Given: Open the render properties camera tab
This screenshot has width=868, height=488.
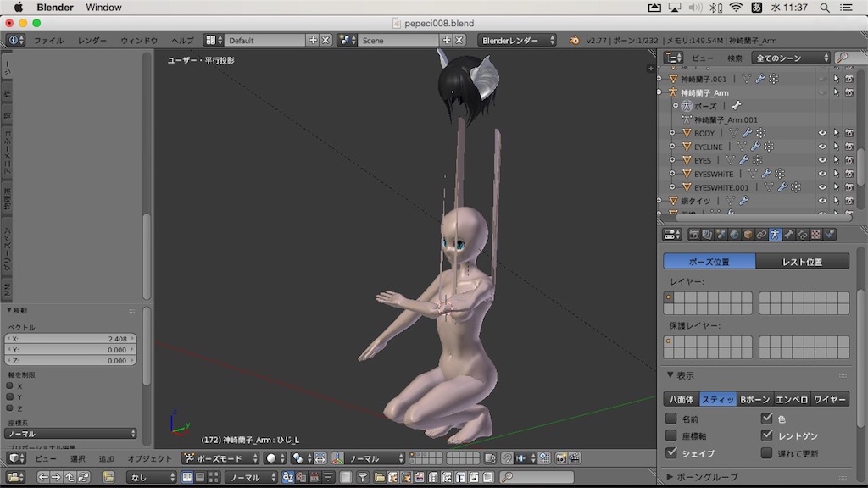Looking at the screenshot, I should tap(693, 235).
